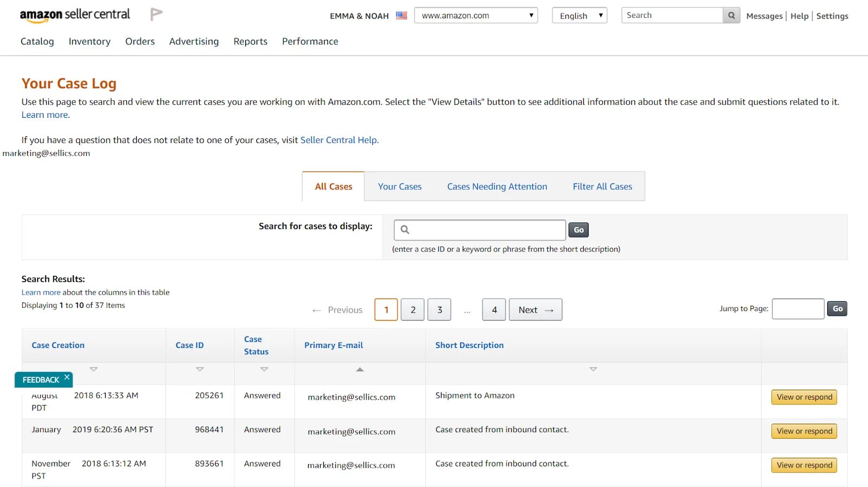Open the Inventory menu

(x=90, y=41)
